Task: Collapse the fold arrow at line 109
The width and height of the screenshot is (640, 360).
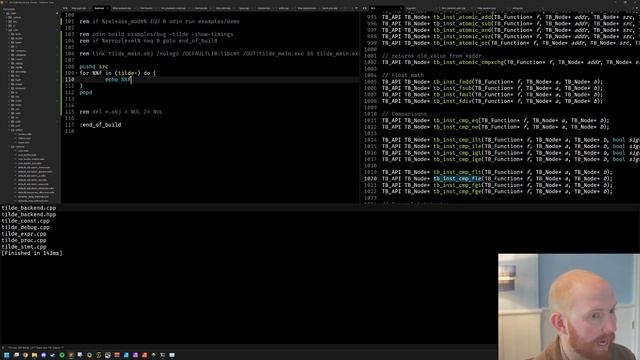Action: tap(76, 73)
